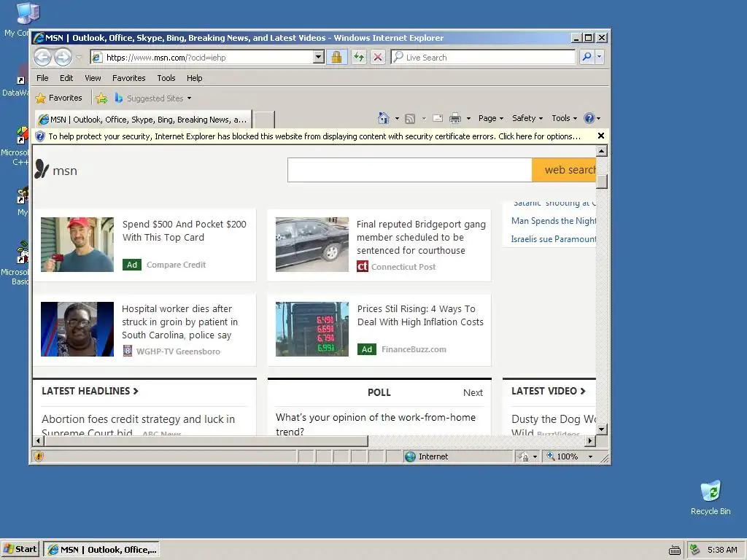The width and height of the screenshot is (747, 560).
Task: Click the gas price sign thumbnail
Action: (x=312, y=329)
